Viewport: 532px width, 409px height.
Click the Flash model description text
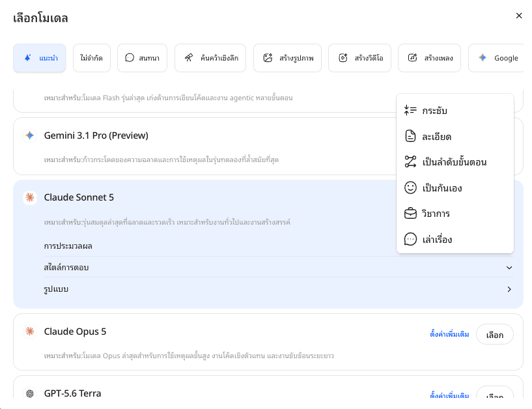pos(168,98)
